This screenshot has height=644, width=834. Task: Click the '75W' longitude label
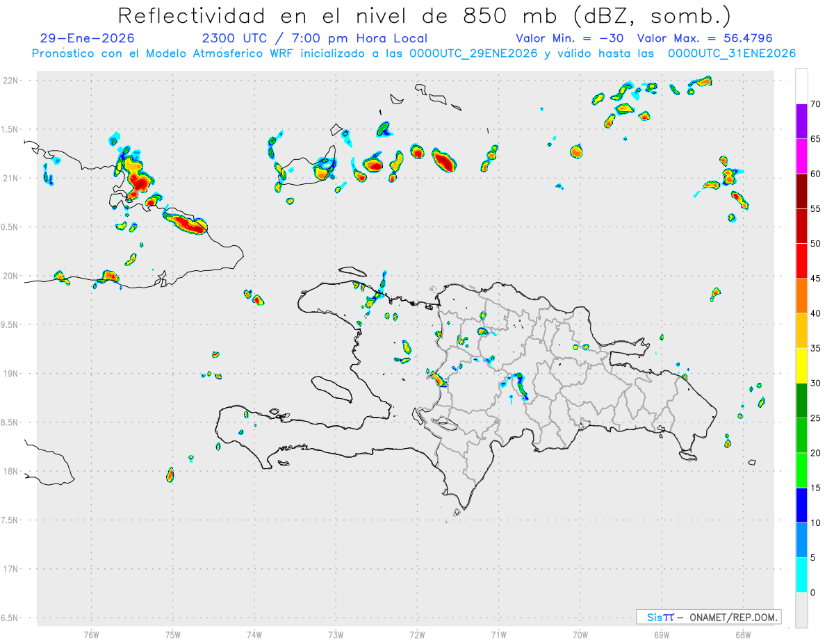173,634
